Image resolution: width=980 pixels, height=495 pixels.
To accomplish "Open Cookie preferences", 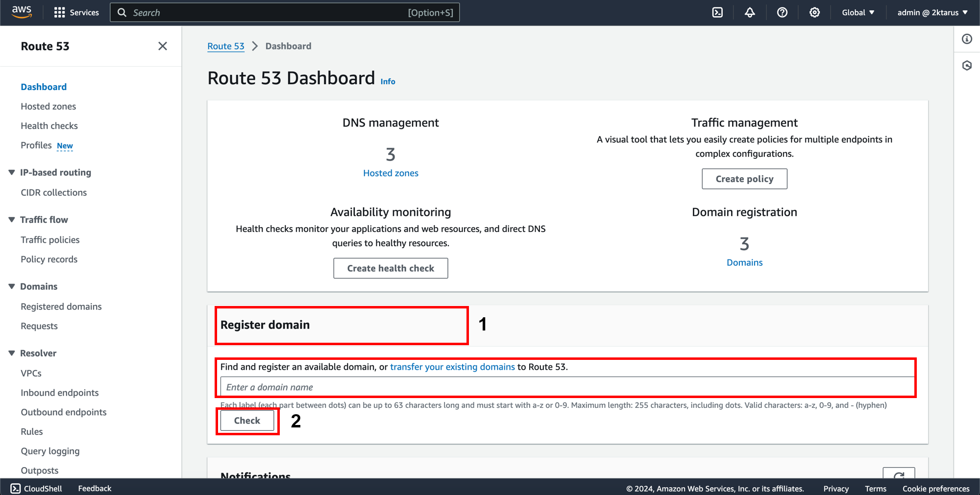I will coord(936,489).
